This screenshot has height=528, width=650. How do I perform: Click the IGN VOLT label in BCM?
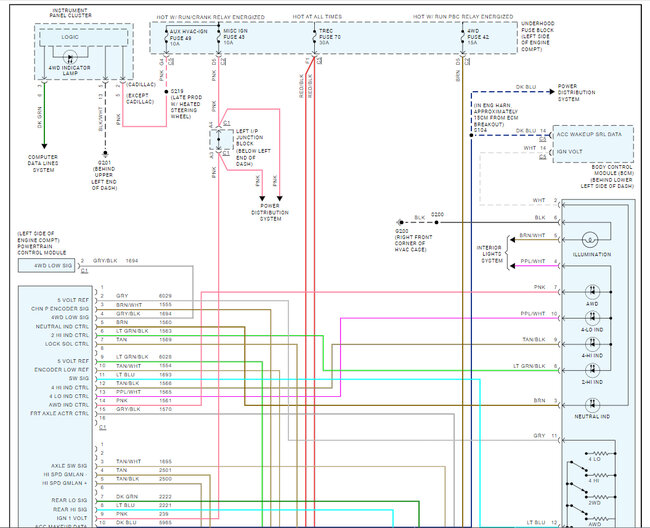[569, 152]
